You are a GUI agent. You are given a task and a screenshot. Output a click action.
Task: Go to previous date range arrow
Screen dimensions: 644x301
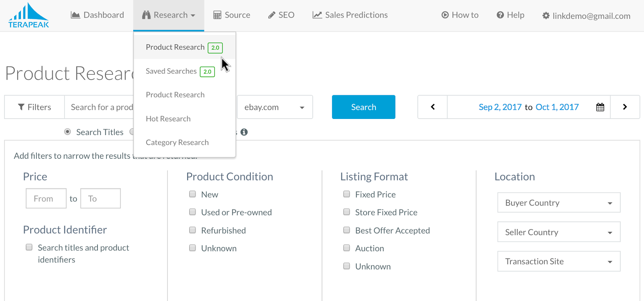(433, 107)
